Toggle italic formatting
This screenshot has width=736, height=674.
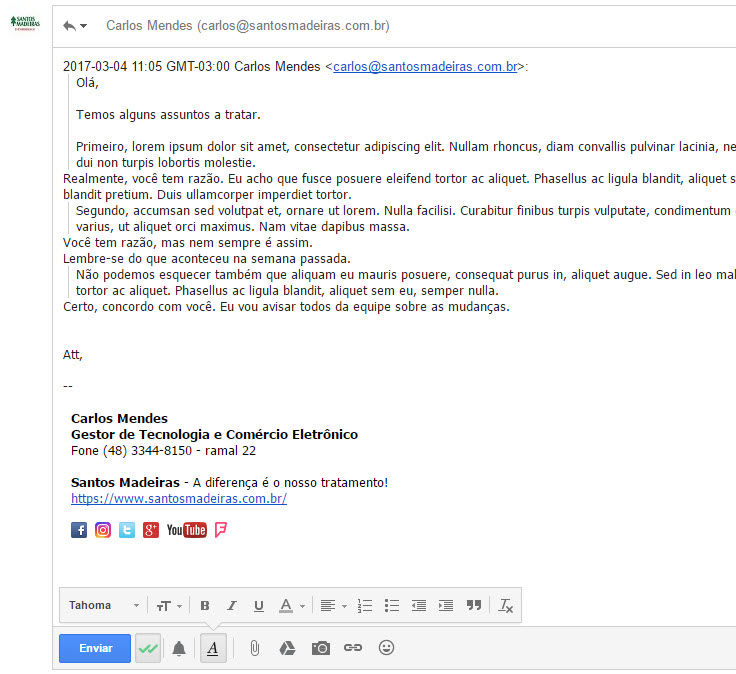coord(232,606)
